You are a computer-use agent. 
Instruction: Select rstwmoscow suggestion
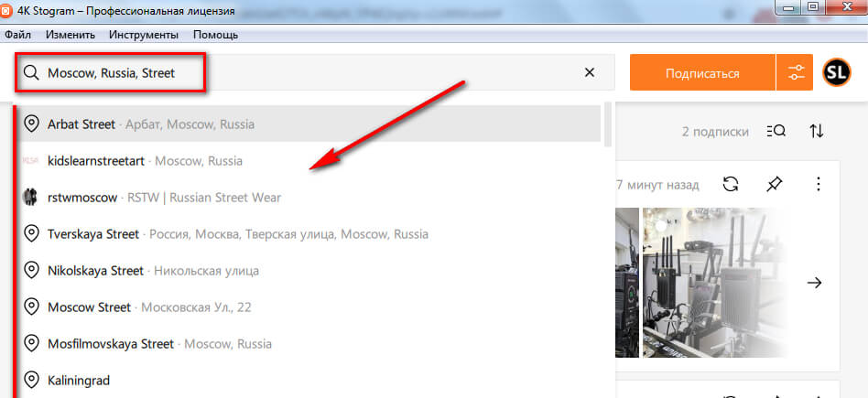(x=310, y=197)
